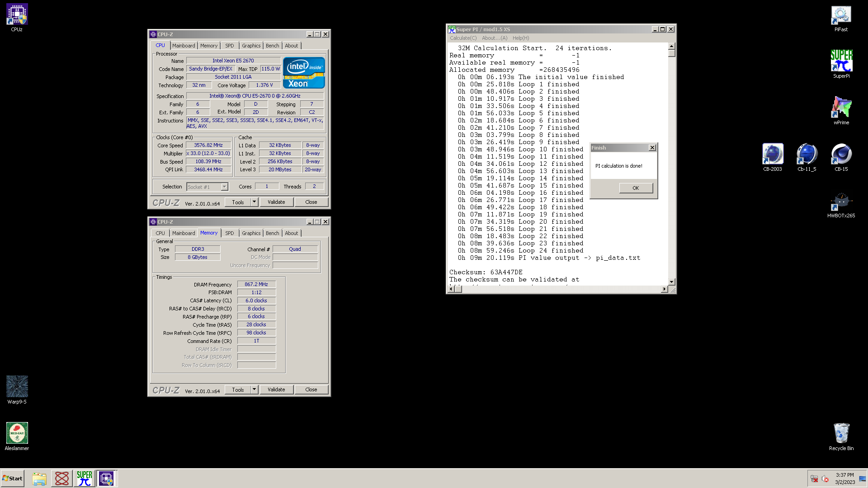Open the CB-15 desktop shortcut
868x488 pixels.
[x=841, y=157]
